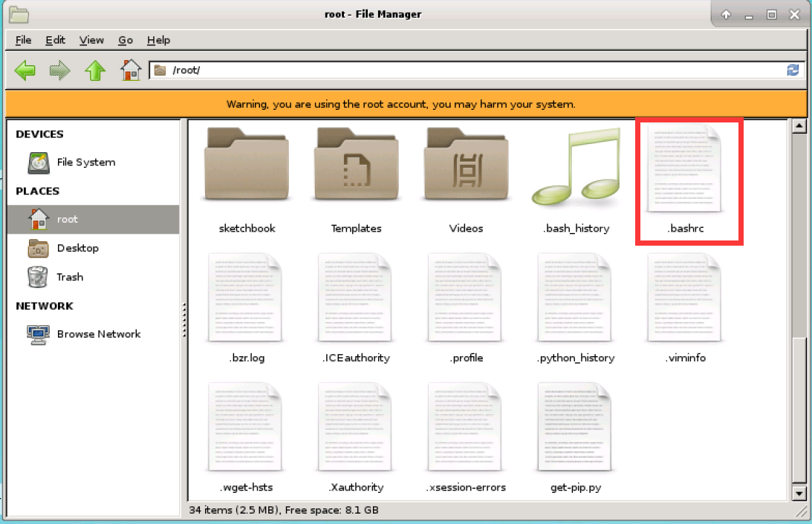
Task: Go forward with the right arrow
Action: (59, 71)
